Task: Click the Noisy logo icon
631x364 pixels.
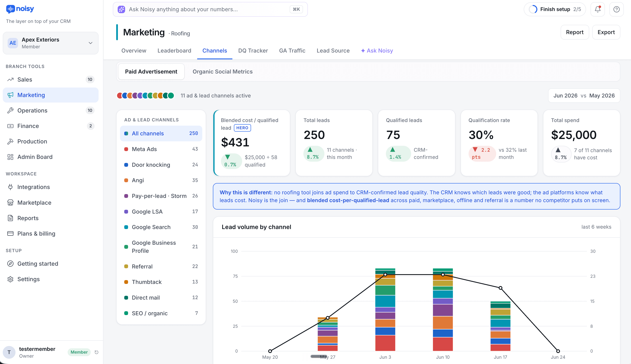Action: point(10,9)
